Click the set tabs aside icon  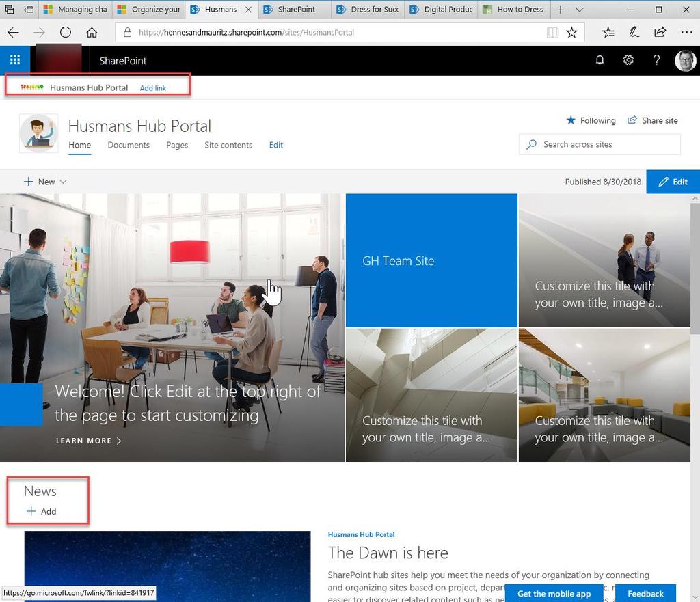[x=28, y=10]
